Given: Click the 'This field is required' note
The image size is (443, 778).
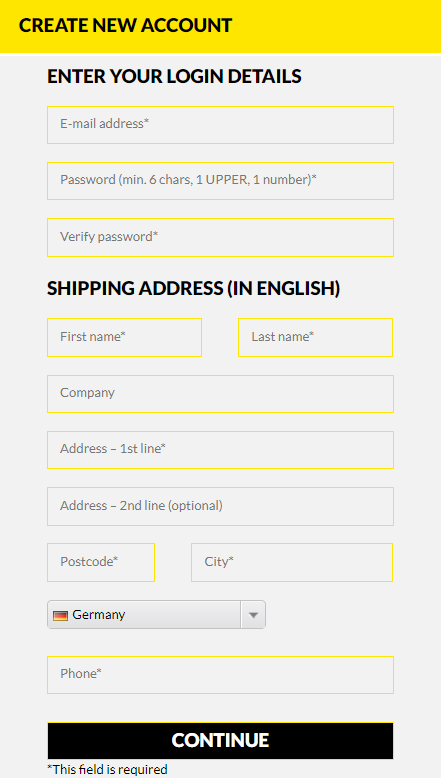Looking at the screenshot, I should point(107,770).
